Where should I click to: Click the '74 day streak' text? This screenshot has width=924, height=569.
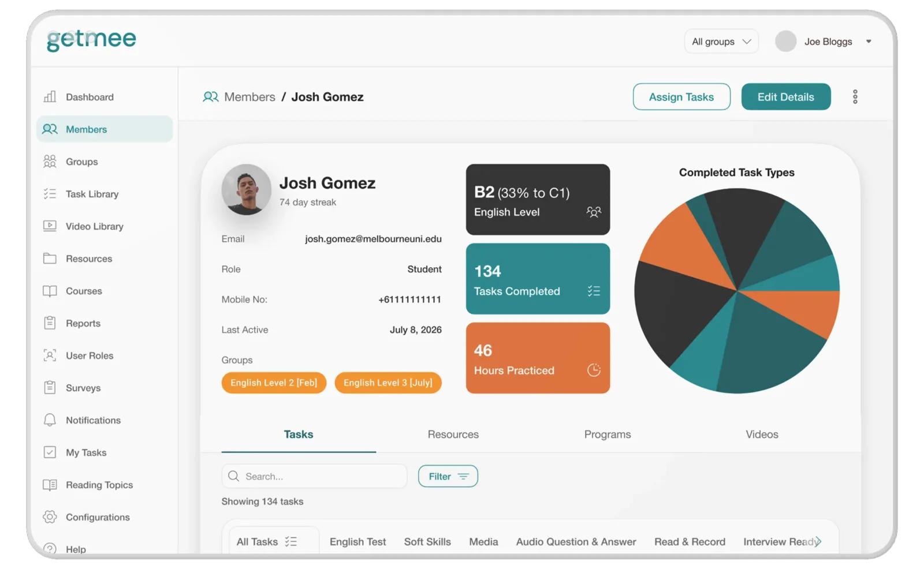(308, 202)
